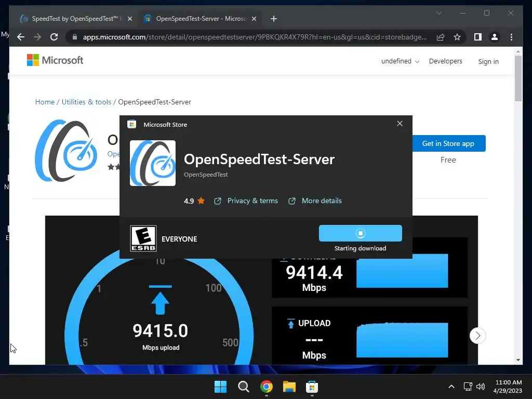The height and width of the screenshot is (399, 532).
Task: Open Chrome's three-dot menu
Action: pyautogui.click(x=511, y=37)
